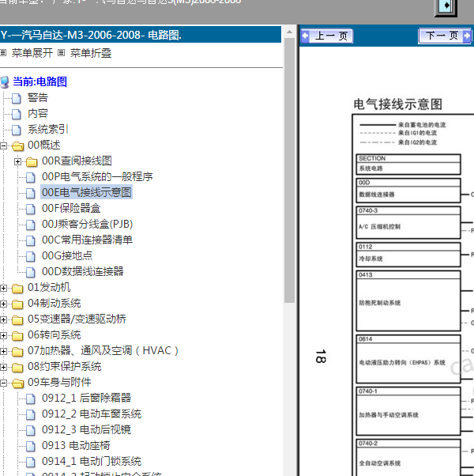
Task: Click the page icon beside 系统索引
Action: [17, 130]
